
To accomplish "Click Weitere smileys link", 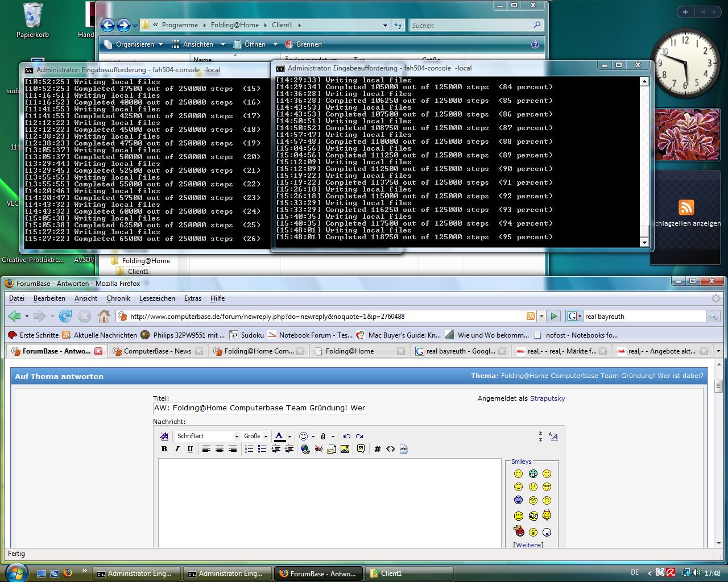I will (x=528, y=545).
